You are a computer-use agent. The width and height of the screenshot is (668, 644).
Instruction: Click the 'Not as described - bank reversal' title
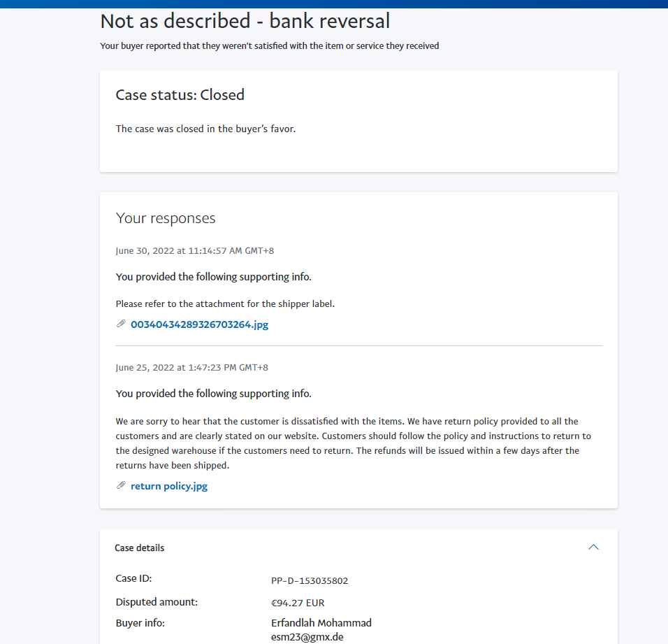click(x=245, y=21)
